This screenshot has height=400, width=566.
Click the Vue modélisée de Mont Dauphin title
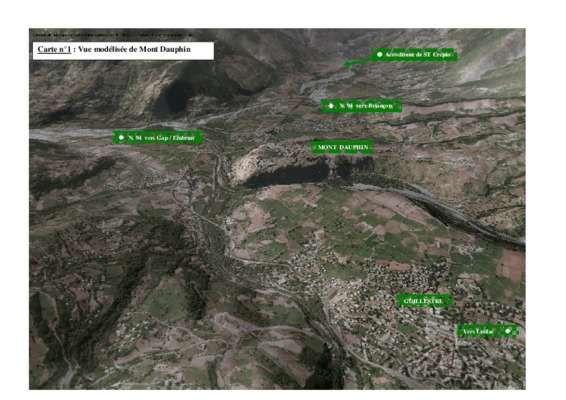tap(134, 49)
